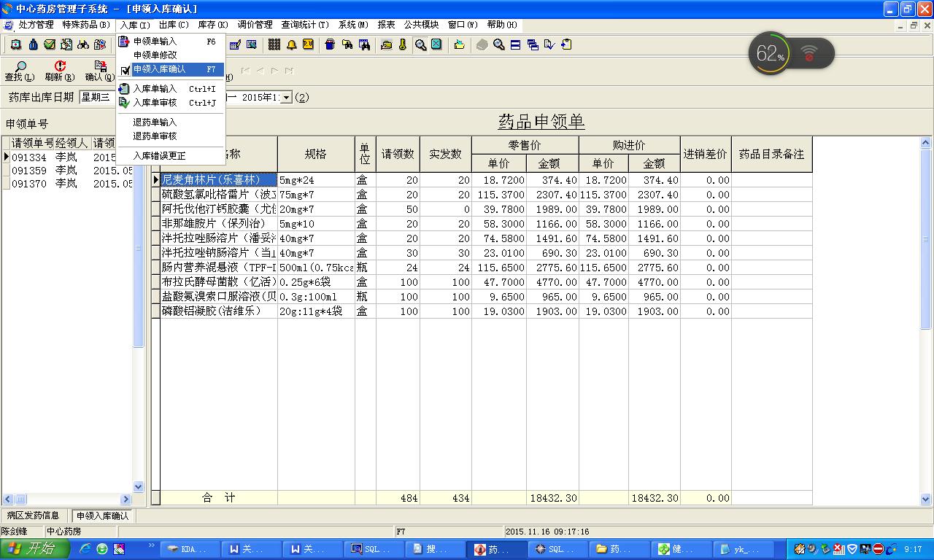Click the yellow bell toolbar icon
The height and width of the screenshot is (560, 934).
click(x=291, y=44)
